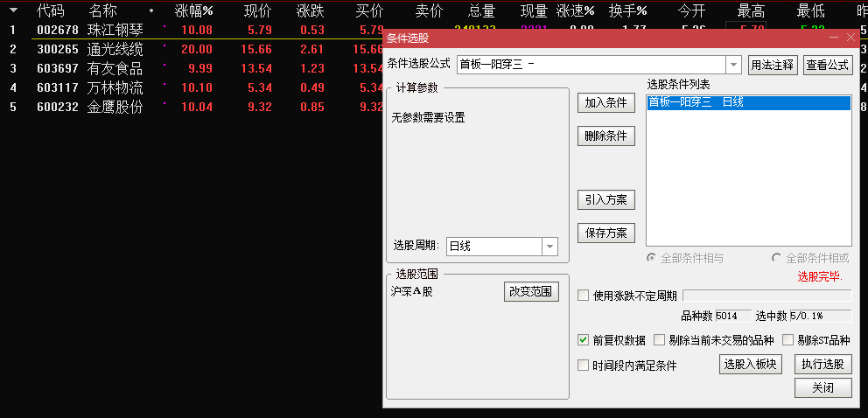Image resolution: width=868 pixels, height=418 pixels.
Task: Close the 条件选股 dialog with X
Action: [851, 38]
